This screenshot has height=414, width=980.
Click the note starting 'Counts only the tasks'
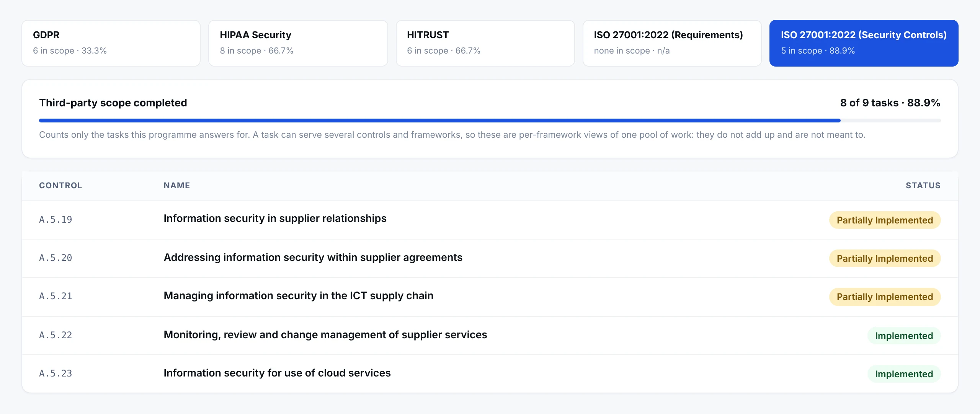pos(452,135)
